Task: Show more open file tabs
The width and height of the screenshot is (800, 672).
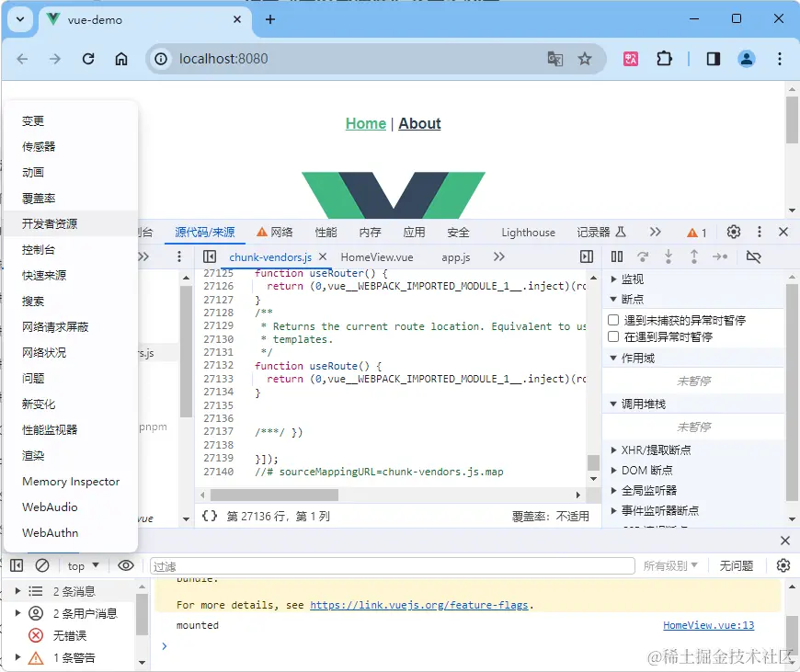Action: pos(499,256)
